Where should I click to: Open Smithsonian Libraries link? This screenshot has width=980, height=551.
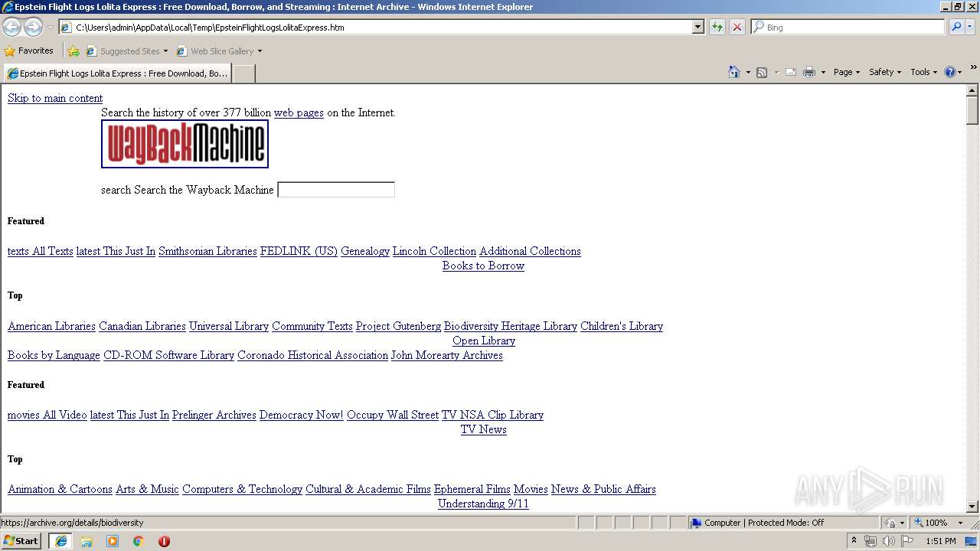pos(207,251)
